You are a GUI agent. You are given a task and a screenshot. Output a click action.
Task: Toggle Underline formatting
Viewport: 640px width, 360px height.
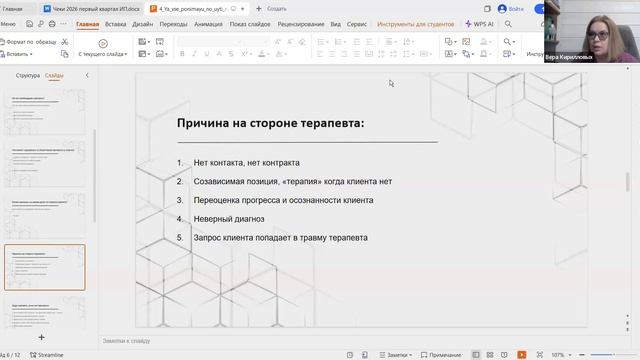pos(207,54)
